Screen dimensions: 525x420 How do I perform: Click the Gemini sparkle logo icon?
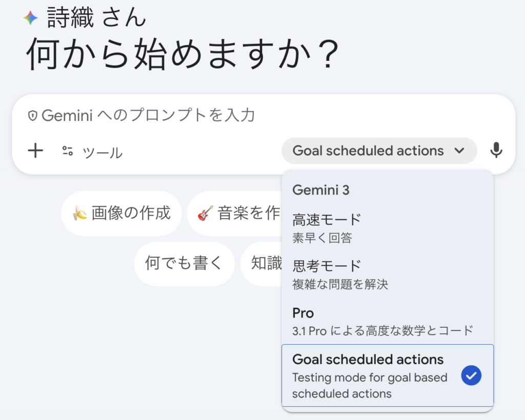coord(30,18)
